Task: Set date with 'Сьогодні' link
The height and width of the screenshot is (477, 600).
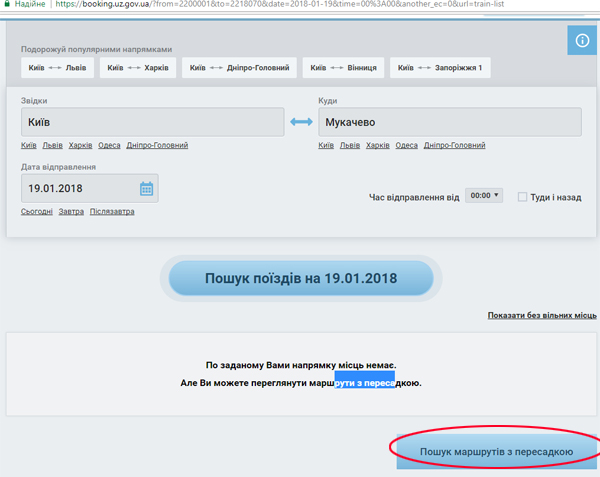Action: pos(37,211)
